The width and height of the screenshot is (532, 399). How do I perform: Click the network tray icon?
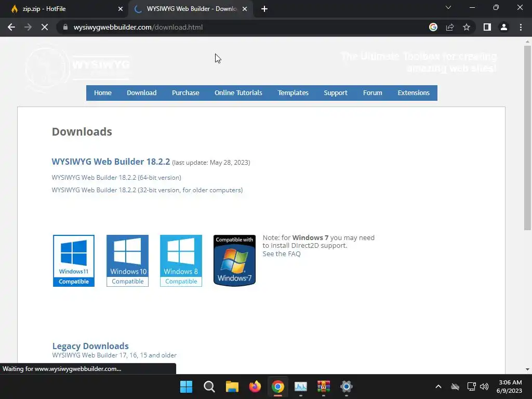[x=471, y=387]
